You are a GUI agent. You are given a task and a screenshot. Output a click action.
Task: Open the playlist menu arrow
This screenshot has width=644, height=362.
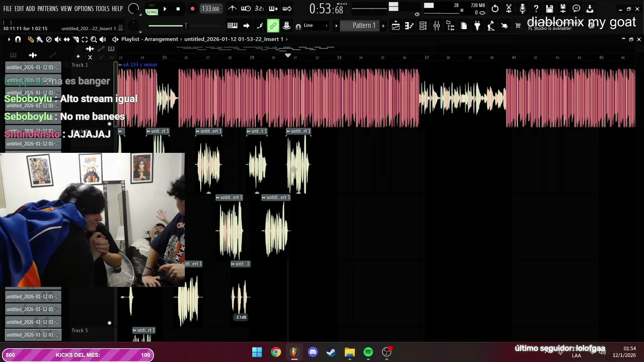(9, 39)
